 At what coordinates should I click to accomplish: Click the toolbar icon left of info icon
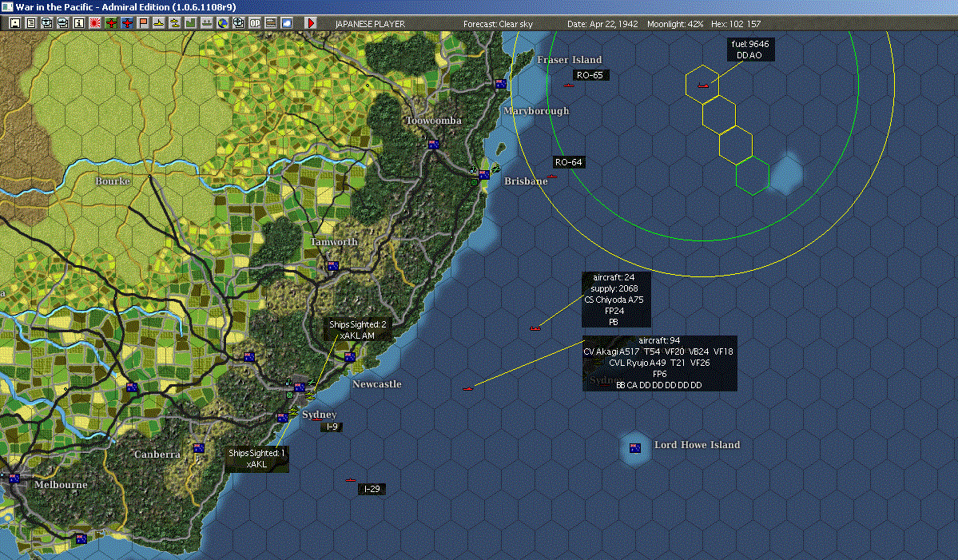62,23
